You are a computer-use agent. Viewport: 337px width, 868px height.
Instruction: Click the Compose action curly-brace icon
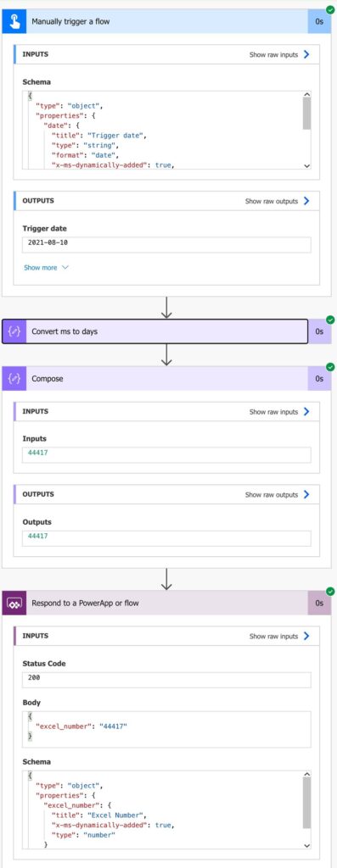click(x=14, y=379)
